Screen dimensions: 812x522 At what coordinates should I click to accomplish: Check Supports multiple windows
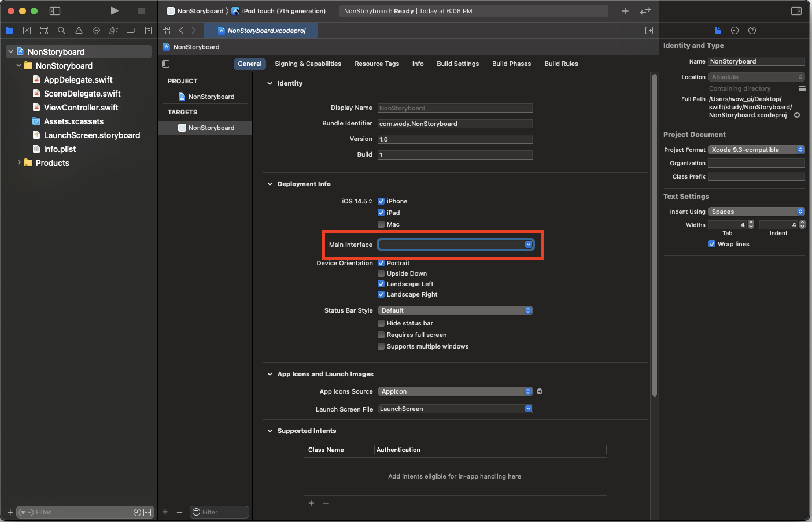click(x=381, y=346)
